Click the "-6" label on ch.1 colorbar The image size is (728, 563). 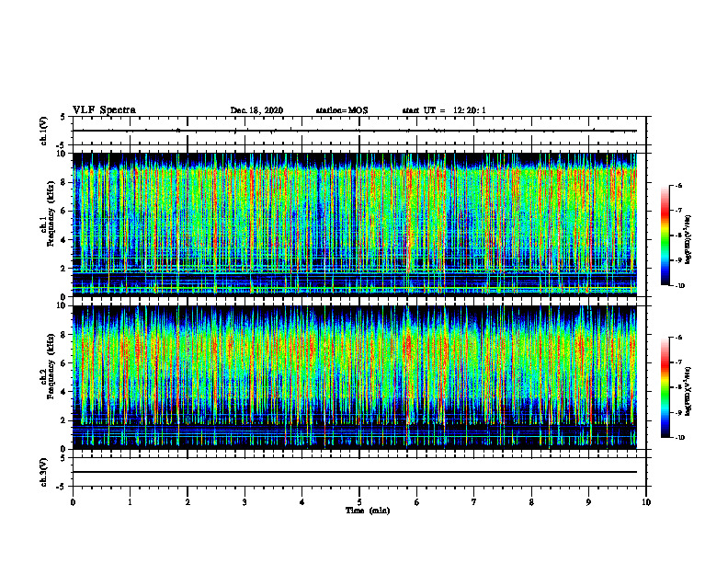pos(678,185)
